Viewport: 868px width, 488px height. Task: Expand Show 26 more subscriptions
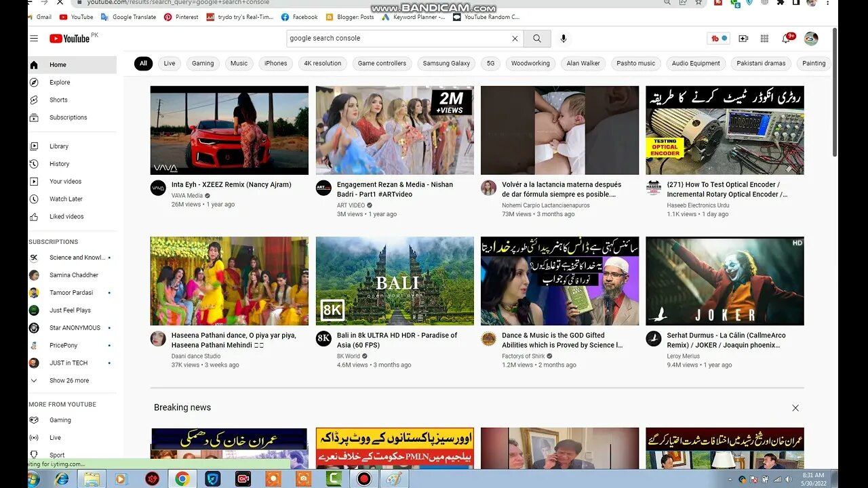pyautogui.click(x=72, y=381)
